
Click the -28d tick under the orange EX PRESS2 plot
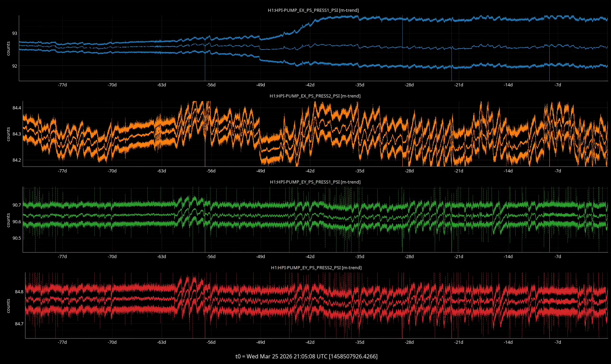click(x=409, y=171)
